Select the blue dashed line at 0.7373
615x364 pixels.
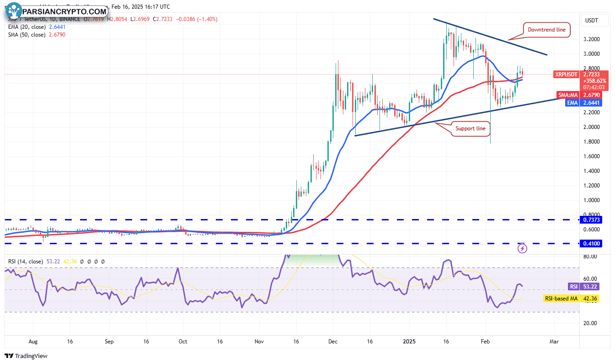[292, 220]
